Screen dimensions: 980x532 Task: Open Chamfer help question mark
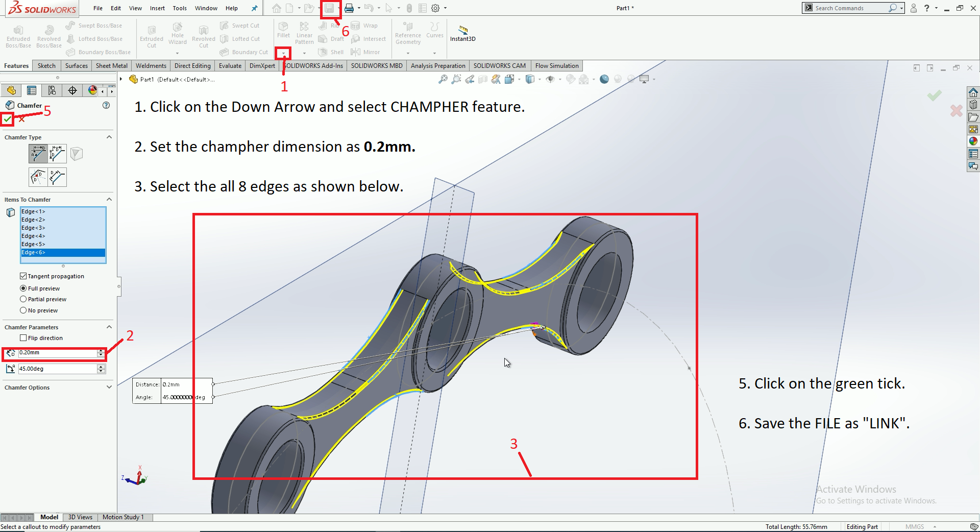tap(106, 105)
